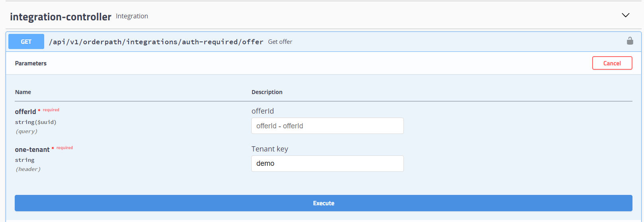Focus the offerId input field
The width and height of the screenshot is (644, 222).
point(327,126)
